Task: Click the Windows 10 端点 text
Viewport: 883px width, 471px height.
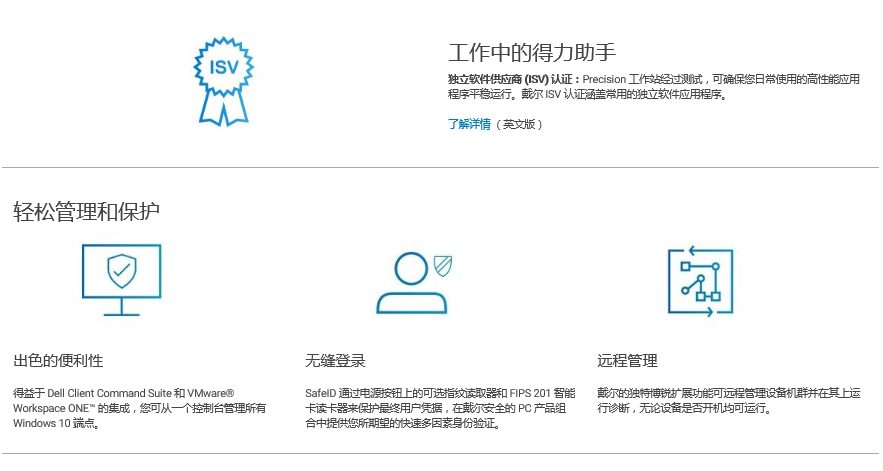Action: click(x=56, y=423)
